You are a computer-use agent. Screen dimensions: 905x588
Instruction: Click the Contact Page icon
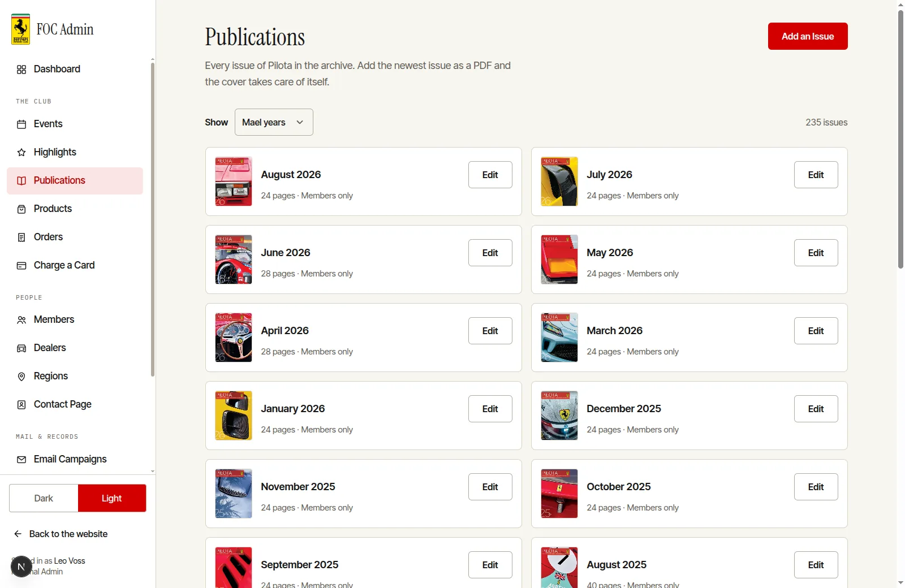pyautogui.click(x=21, y=405)
